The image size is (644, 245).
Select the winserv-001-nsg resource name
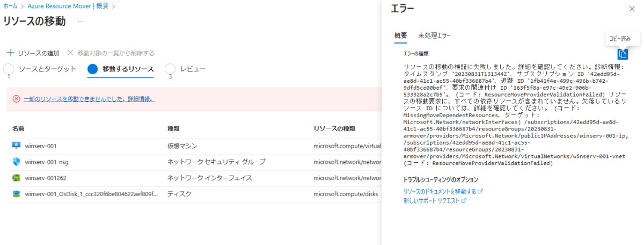click(47, 162)
